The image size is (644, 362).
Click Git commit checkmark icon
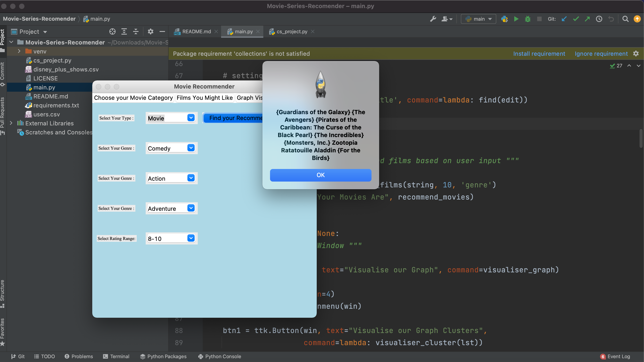point(576,19)
